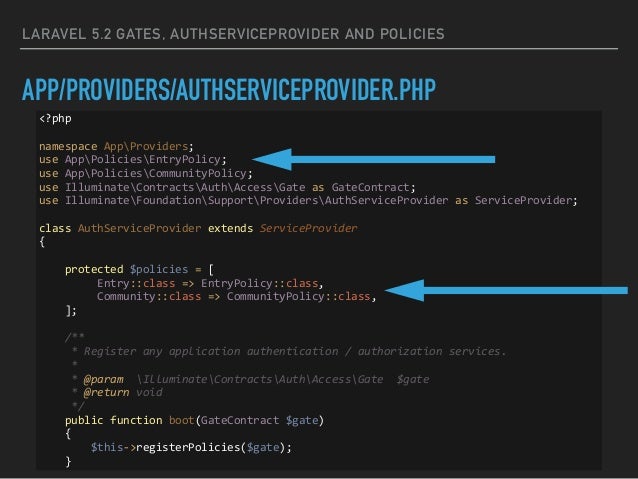Click the line importing 'GateContract'
The image size is (638, 479).
coord(227,187)
